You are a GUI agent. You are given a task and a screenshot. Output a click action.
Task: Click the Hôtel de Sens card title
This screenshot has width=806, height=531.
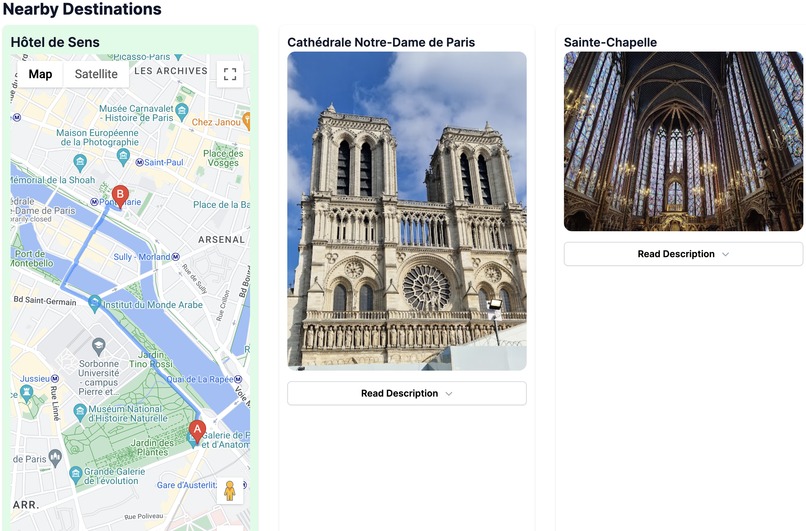[55, 42]
